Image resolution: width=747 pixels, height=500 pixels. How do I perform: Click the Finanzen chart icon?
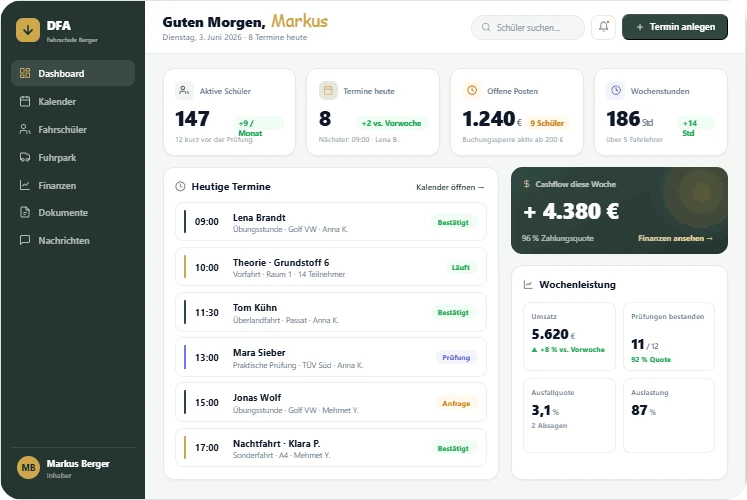click(25, 185)
